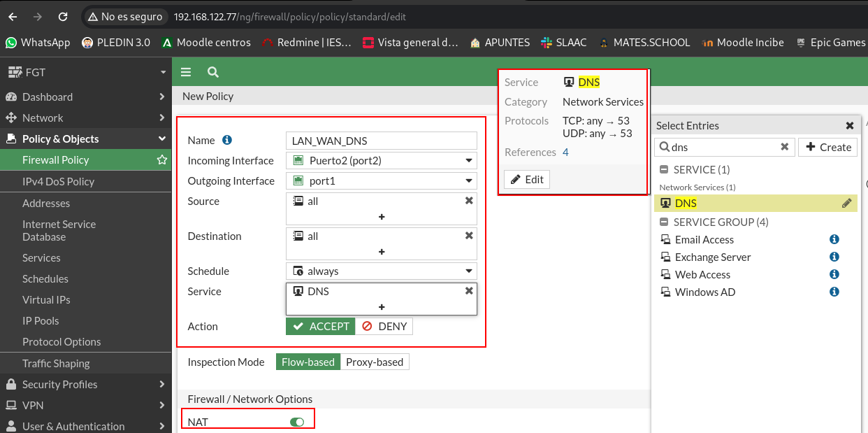Remove DNS from the Service field

coord(469,291)
